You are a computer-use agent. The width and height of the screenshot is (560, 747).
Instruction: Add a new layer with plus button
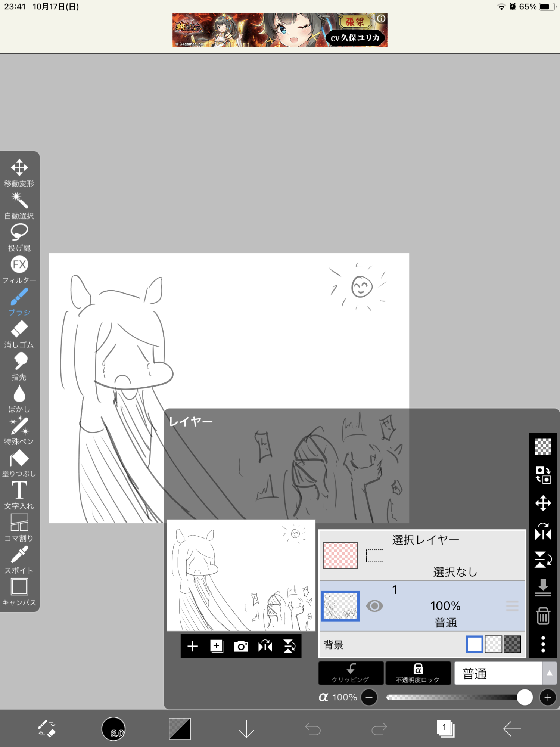click(x=193, y=646)
